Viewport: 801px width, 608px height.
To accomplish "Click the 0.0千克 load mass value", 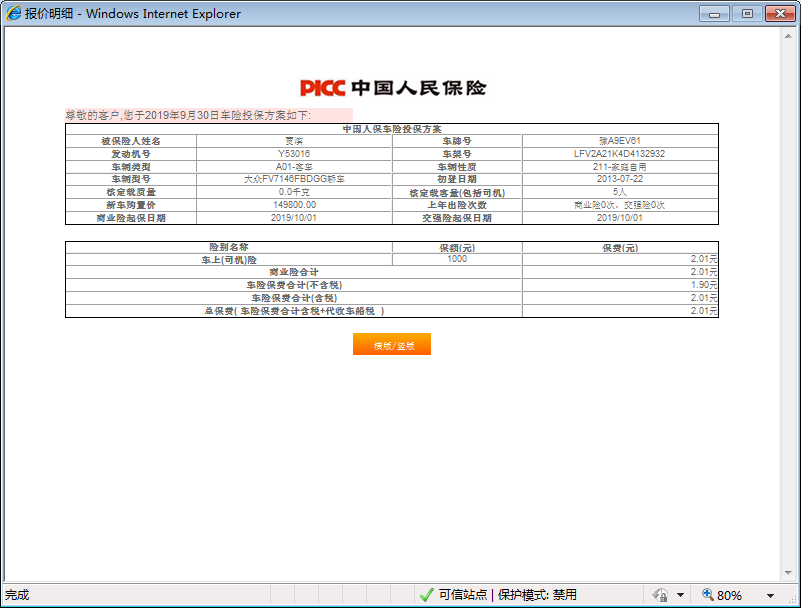I will tap(294, 192).
